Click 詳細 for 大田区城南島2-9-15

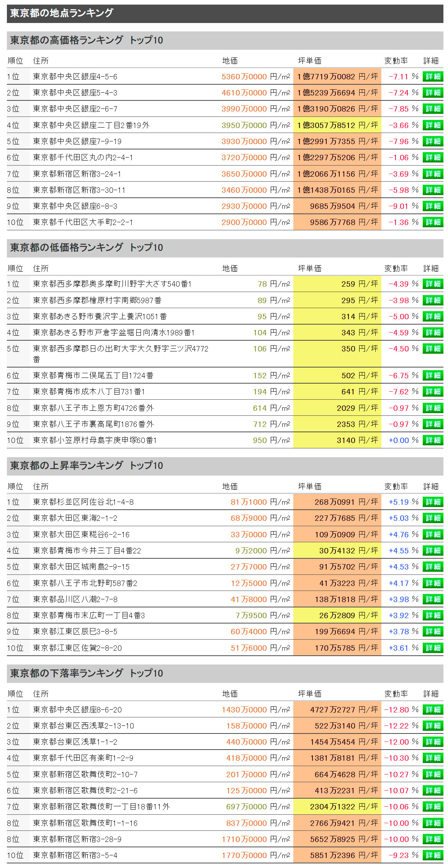click(x=433, y=567)
